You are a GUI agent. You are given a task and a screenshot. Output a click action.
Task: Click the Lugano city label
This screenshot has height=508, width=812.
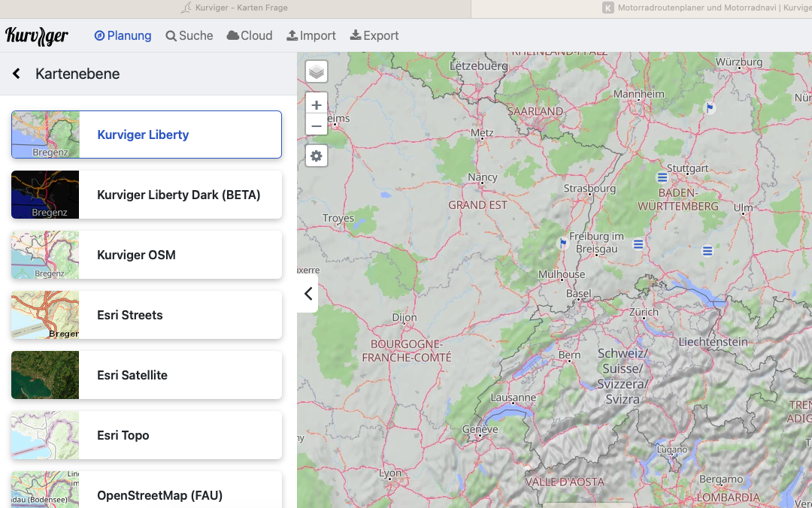click(672, 449)
